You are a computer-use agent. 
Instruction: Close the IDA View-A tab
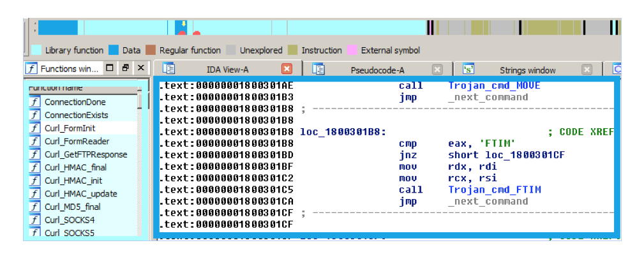tap(287, 68)
